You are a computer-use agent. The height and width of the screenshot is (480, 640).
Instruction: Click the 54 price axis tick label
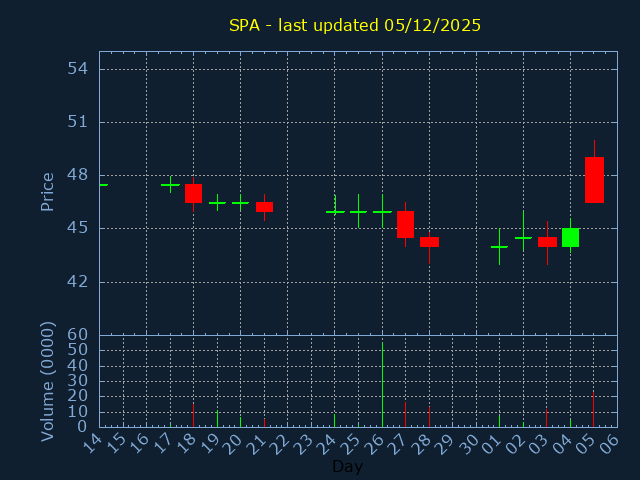pyautogui.click(x=79, y=69)
